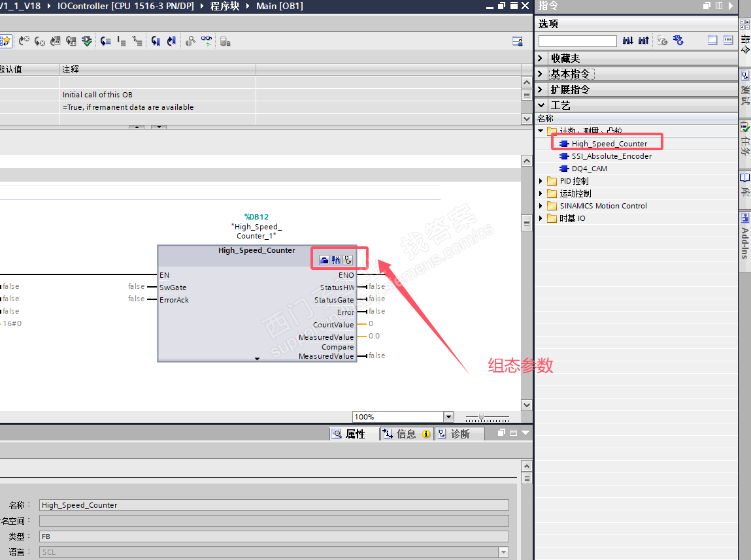Open the zoom percentage dropdown

(x=449, y=417)
